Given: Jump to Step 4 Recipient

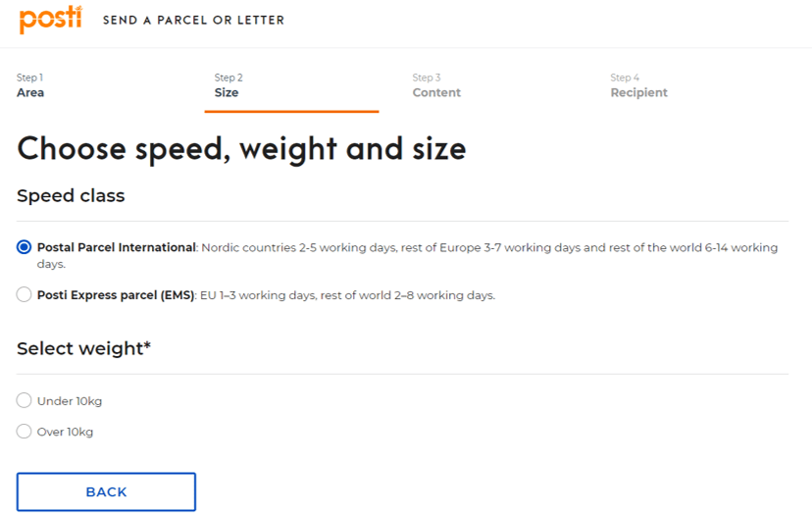Looking at the screenshot, I should click(638, 85).
